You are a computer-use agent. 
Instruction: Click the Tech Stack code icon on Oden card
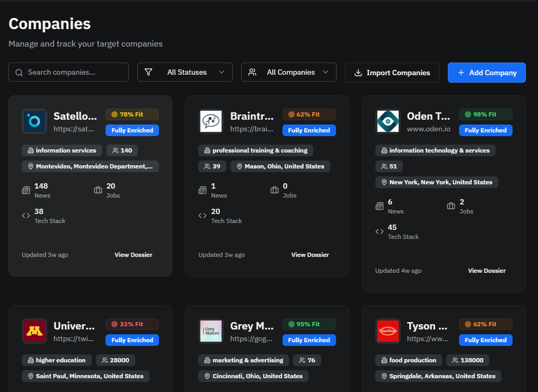(x=379, y=231)
